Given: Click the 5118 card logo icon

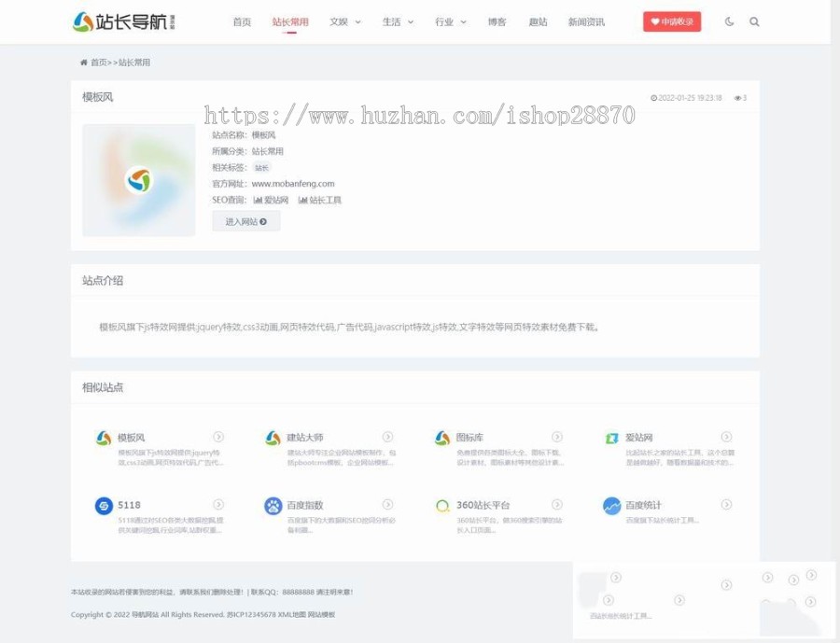Looking at the screenshot, I should click(104, 505).
